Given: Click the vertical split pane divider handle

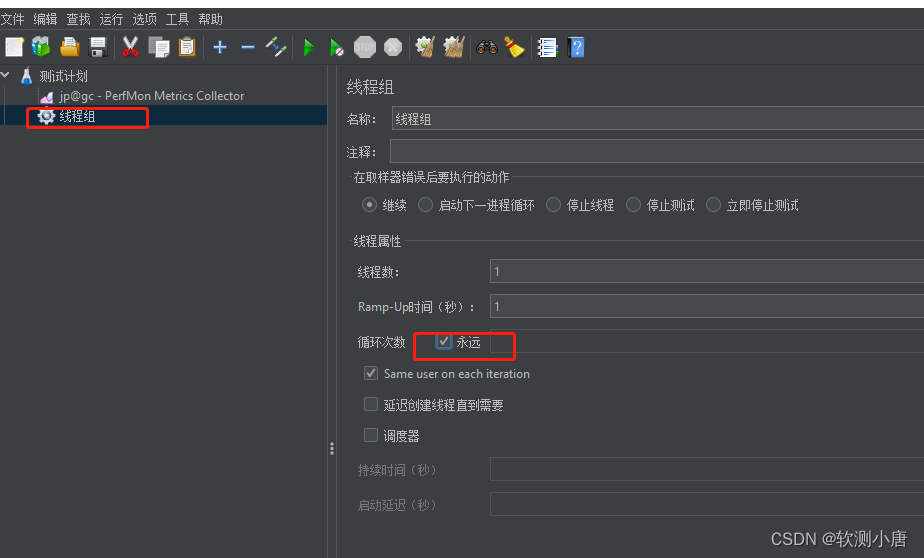Looking at the screenshot, I should [x=332, y=449].
